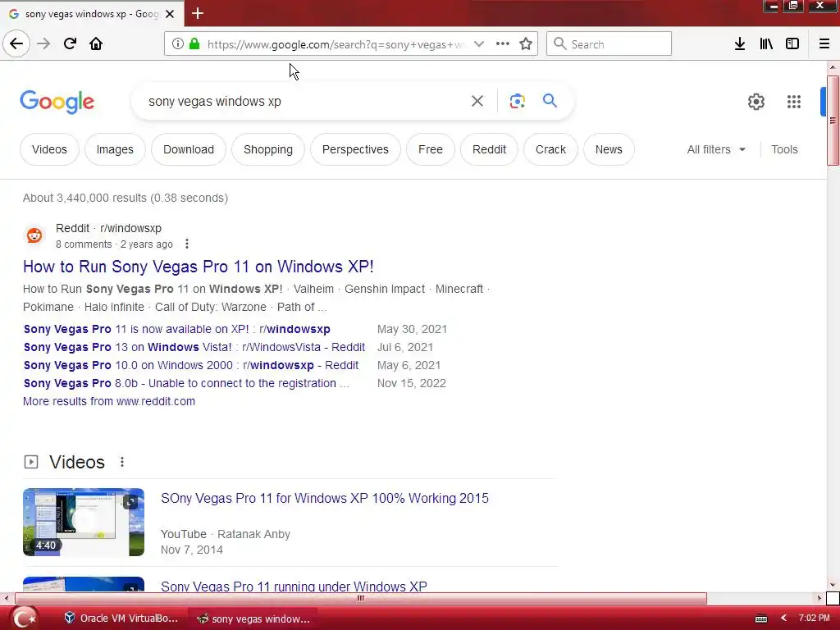Switch to Oracle VM VirtualBox taskbar item
The height and width of the screenshot is (630, 840).
[x=121, y=619]
